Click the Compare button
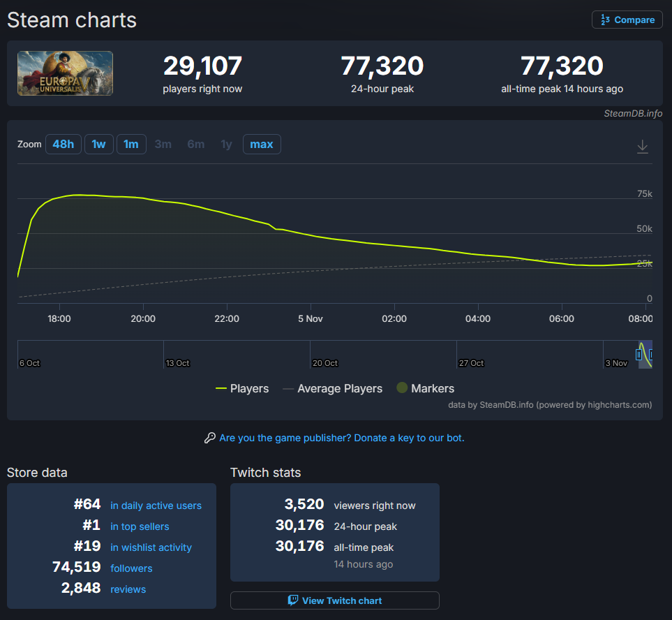The height and width of the screenshot is (620, 672). pos(627,20)
